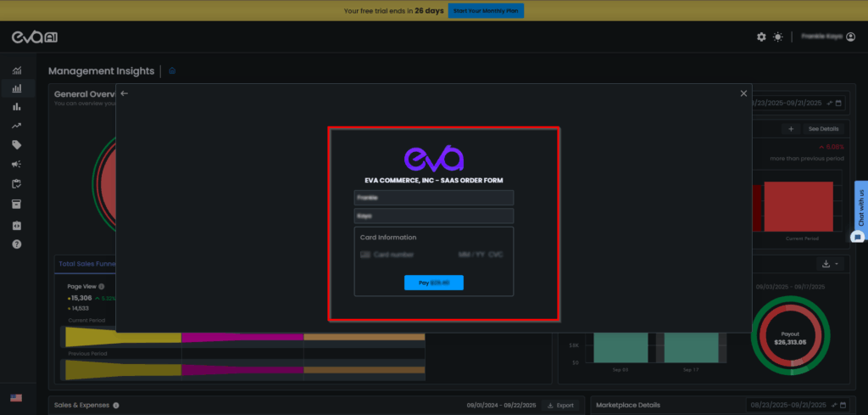868x415 pixels.
Task: Open the code badge sidebar icon
Action: (x=17, y=226)
